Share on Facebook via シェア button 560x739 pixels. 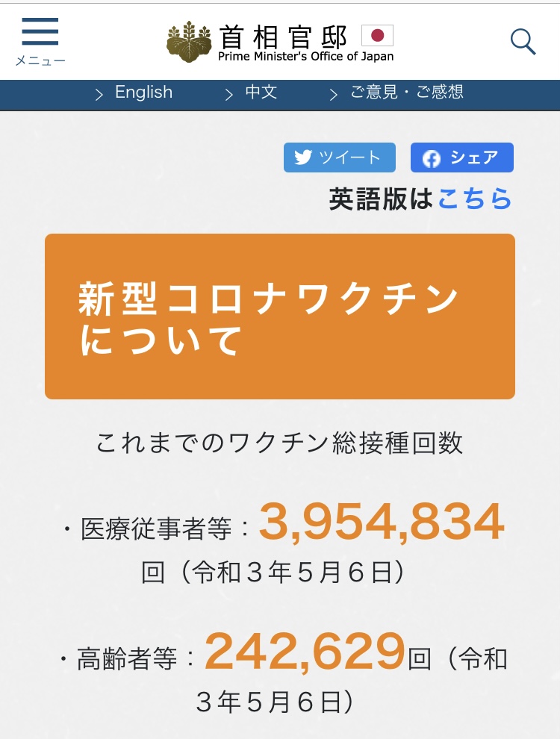(462, 158)
